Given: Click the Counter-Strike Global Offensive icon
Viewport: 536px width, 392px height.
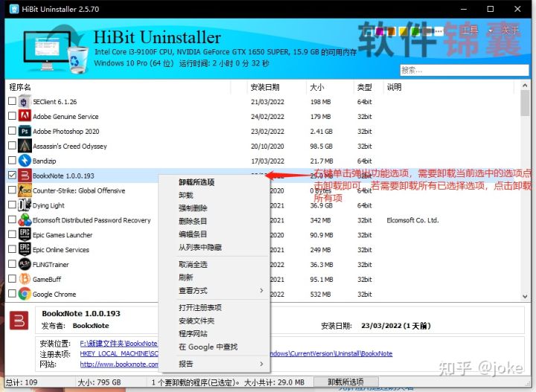Looking at the screenshot, I should (x=25, y=190).
